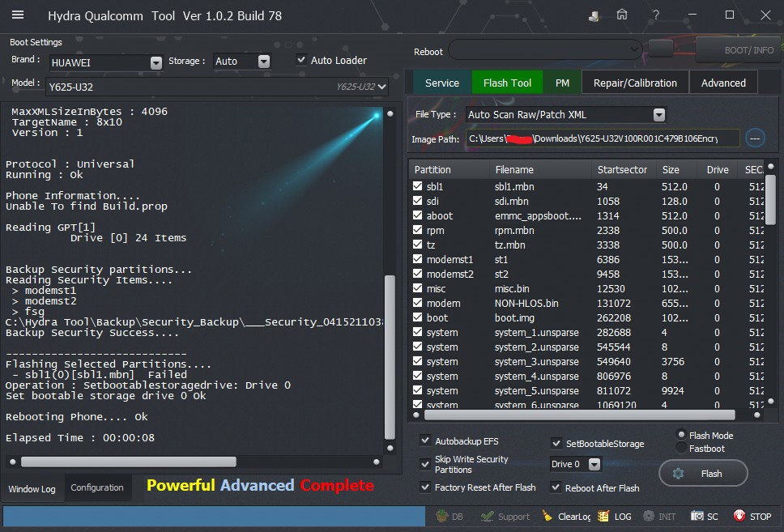Disable the Auto Loader checkbox

coord(302,60)
